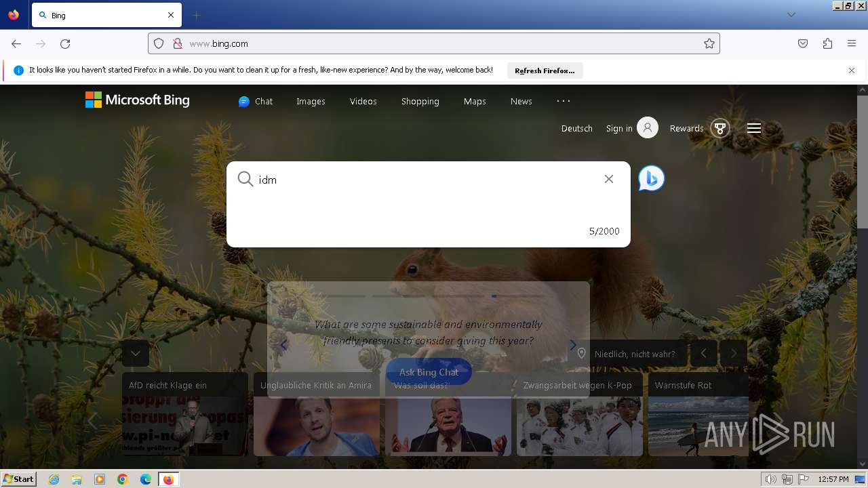Open the Extensions puzzle icon
This screenshot has width=868, height=488.
(827, 43)
